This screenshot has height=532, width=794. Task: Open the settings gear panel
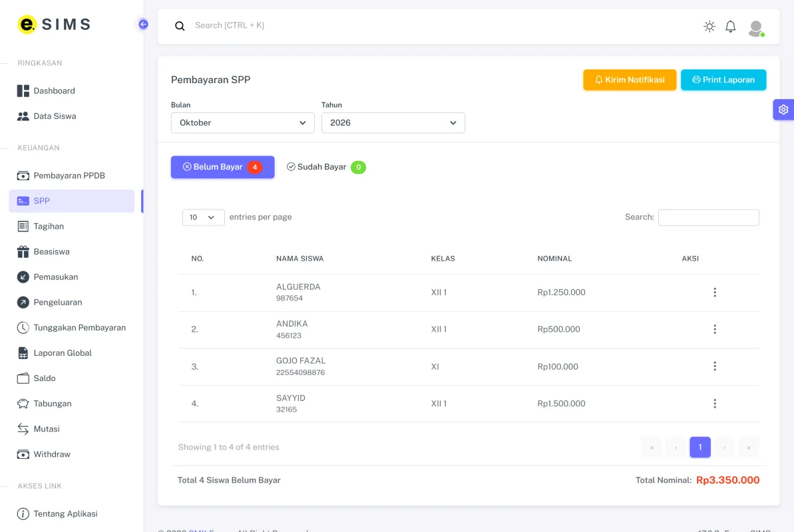[783, 109]
